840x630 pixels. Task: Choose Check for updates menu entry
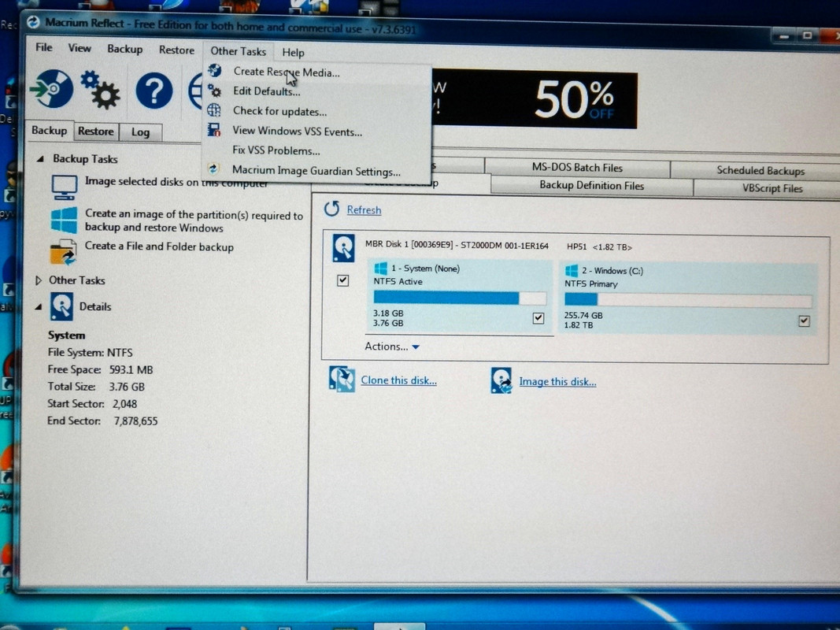click(x=317, y=111)
